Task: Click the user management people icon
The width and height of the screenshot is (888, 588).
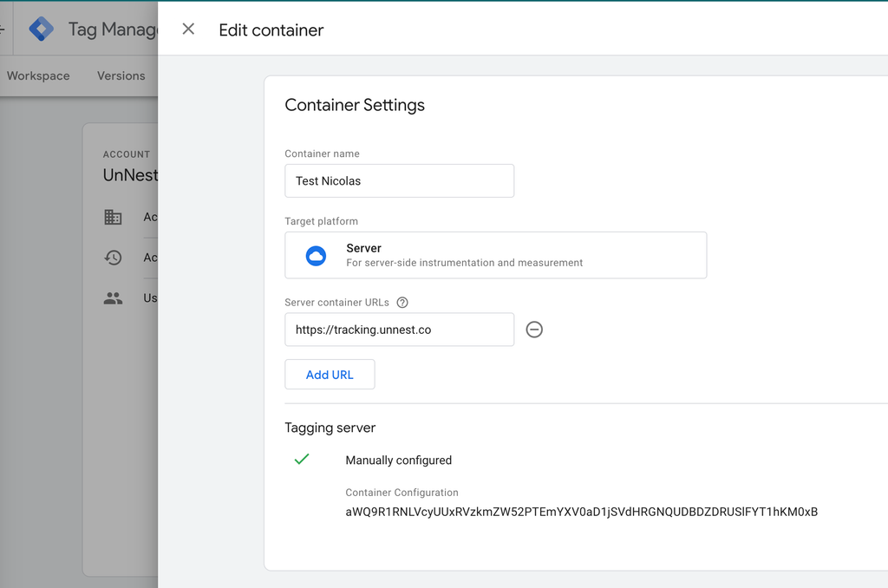Action: [x=114, y=298]
